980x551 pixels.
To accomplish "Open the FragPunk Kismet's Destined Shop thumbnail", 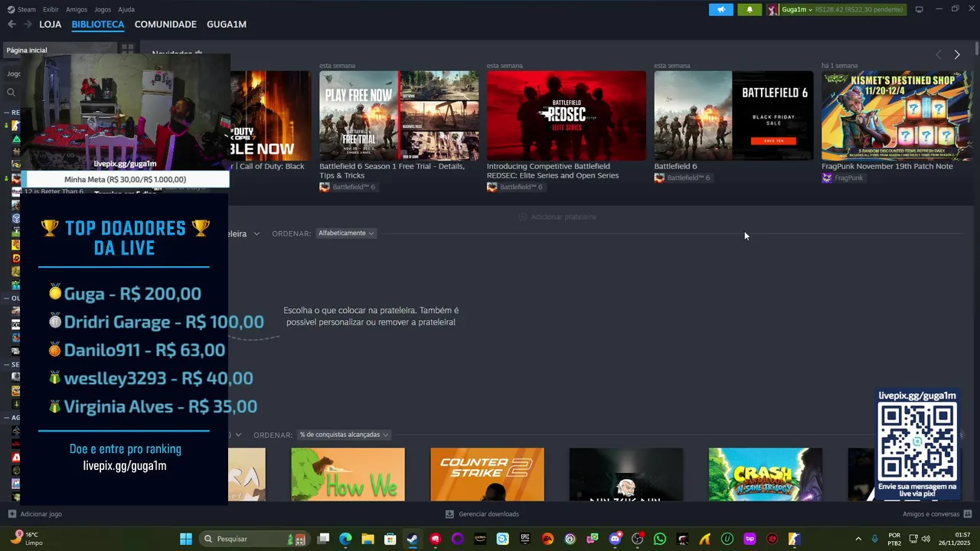I will point(897,116).
